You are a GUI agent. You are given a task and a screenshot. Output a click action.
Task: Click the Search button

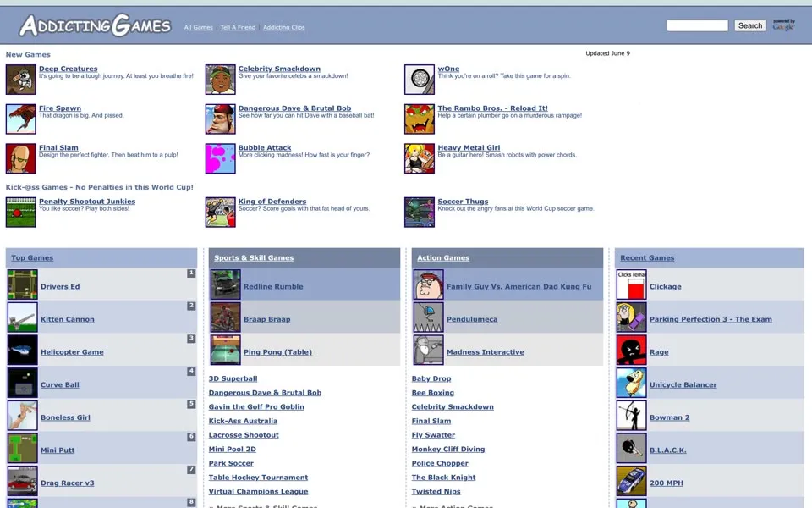point(750,25)
